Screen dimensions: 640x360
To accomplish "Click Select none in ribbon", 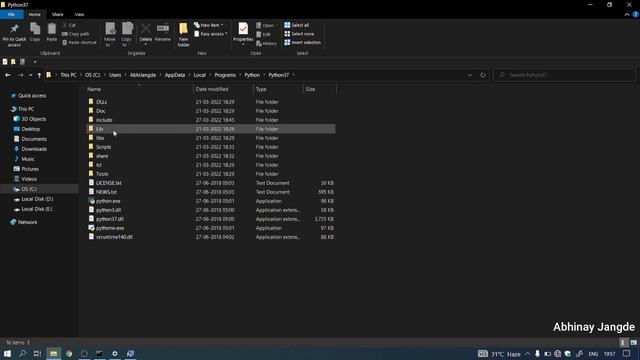I will click(x=299, y=34).
